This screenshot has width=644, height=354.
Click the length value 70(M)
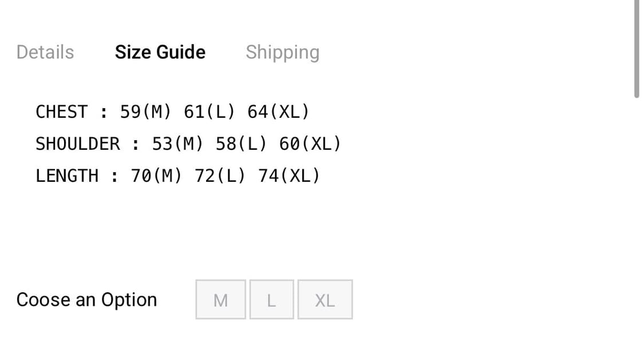point(156,176)
